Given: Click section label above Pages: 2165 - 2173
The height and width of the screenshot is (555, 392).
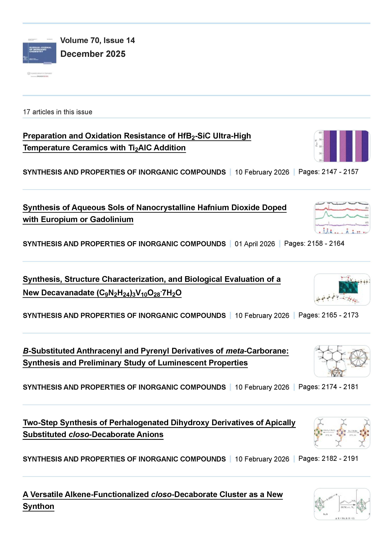Looking at the screenshot, I should click(124, 315).
